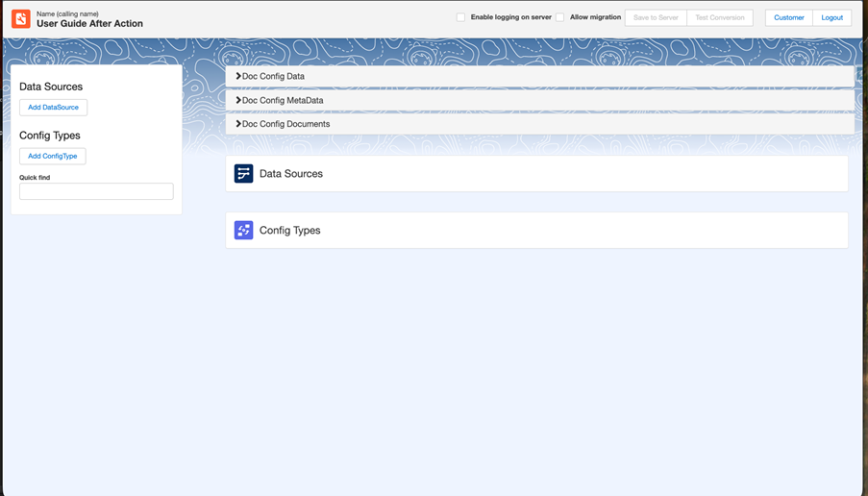This screenshot has width=868, height=496.
Task: Click the Logout button
Action: pos(831,17)
